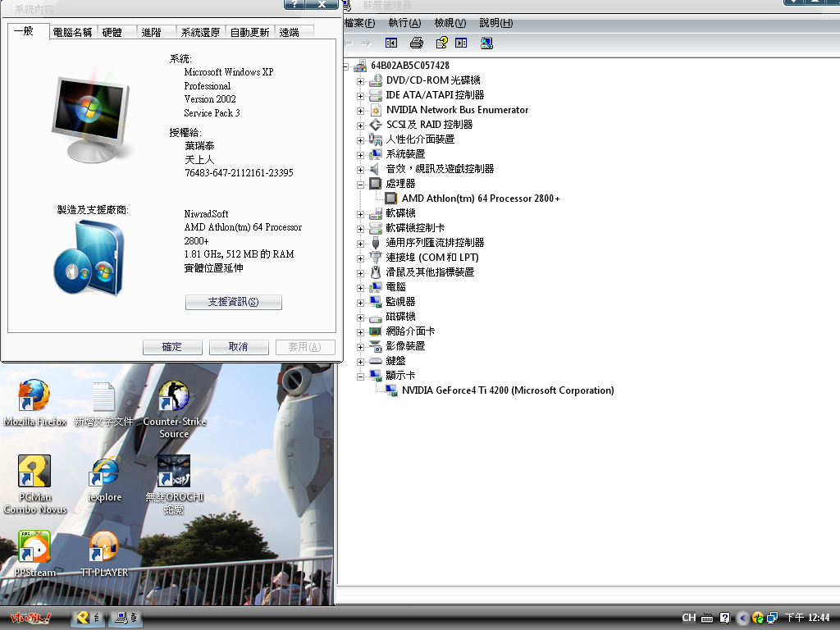Switch to the 硬體 hardware tab
This screenshot has width=840, height=630.
click(112, 33)
